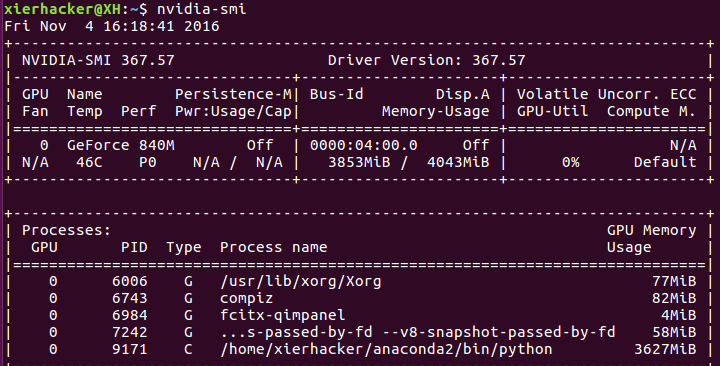Image resolution: width=720 pixels, height=366 pixels.
Task: Click the Persistence-M column header
Action: pos(233,94)
